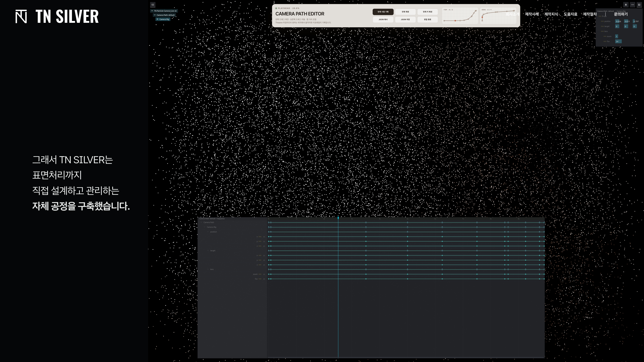644x362 pixels.
Task: Click the keyframe nav icon beside fov in timeline
Action: pos(260,279)
